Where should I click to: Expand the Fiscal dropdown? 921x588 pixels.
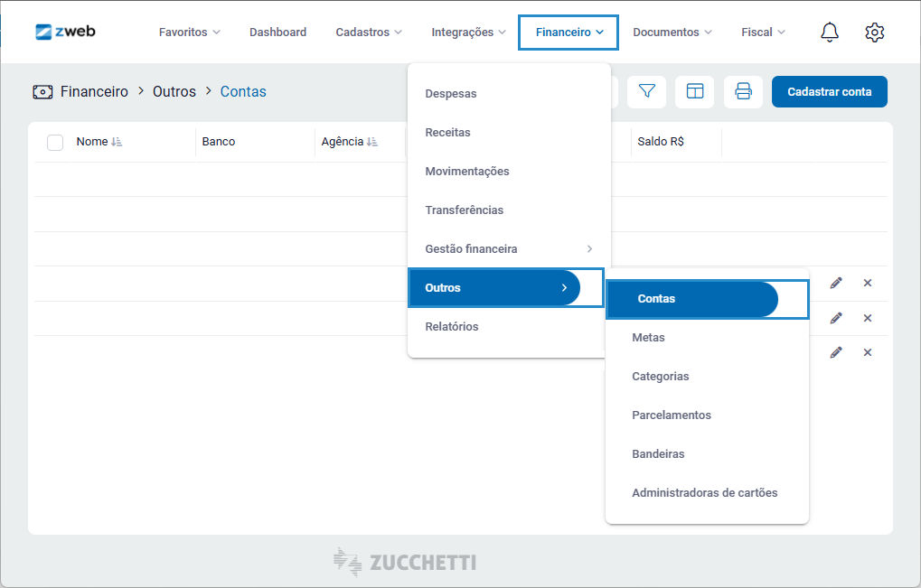click(763, 33)
